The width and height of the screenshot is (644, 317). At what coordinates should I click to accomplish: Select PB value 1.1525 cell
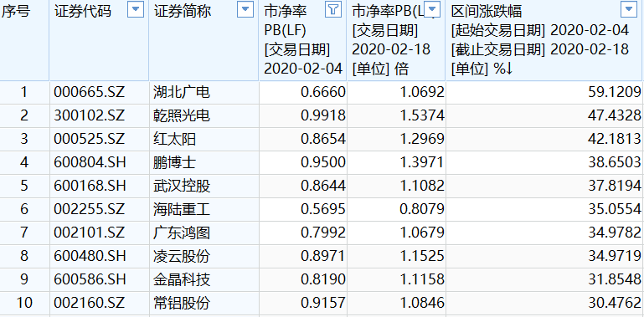pos(396,256)
